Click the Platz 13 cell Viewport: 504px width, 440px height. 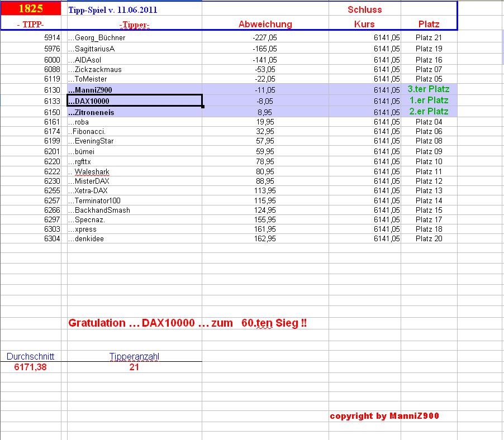[429, 191]
